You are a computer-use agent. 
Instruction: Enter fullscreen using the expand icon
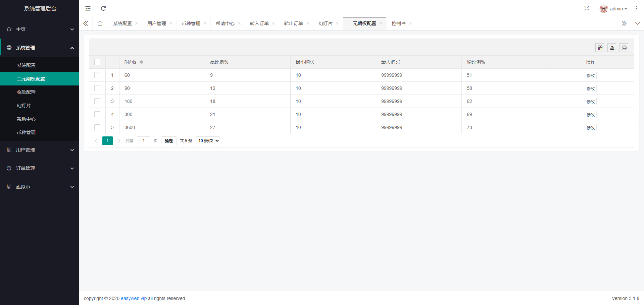(586, 8)
